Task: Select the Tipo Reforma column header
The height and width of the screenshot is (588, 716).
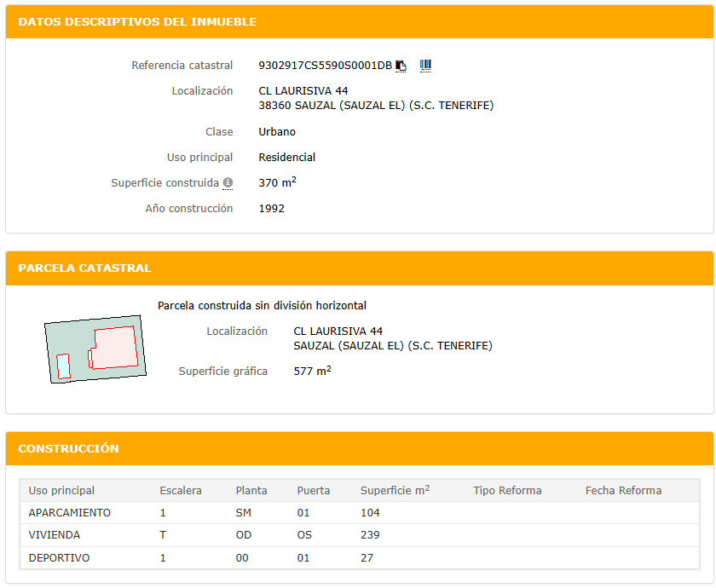Action: (507, 491)
